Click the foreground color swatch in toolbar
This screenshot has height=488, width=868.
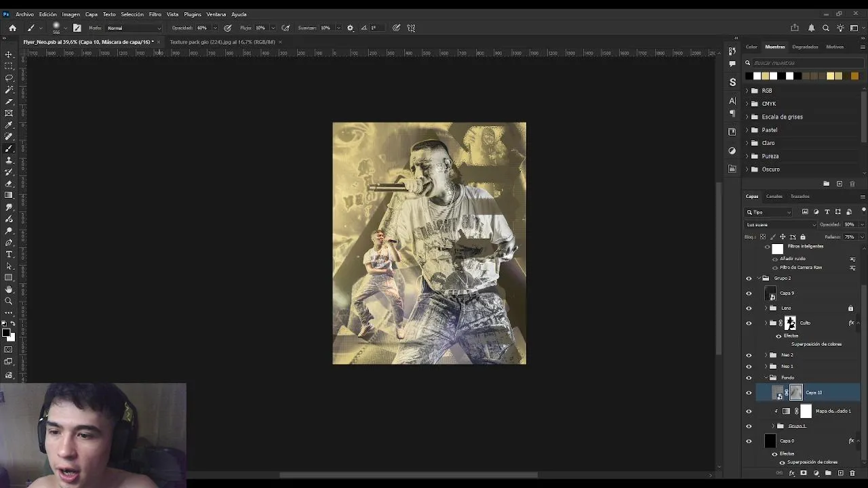pos(7,333)
